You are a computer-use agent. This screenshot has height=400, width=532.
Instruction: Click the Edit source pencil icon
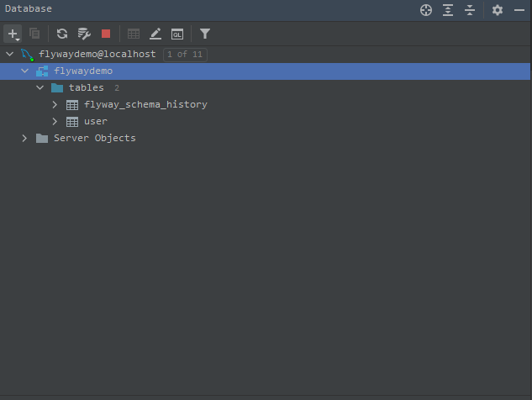click(x=155, y=34)
